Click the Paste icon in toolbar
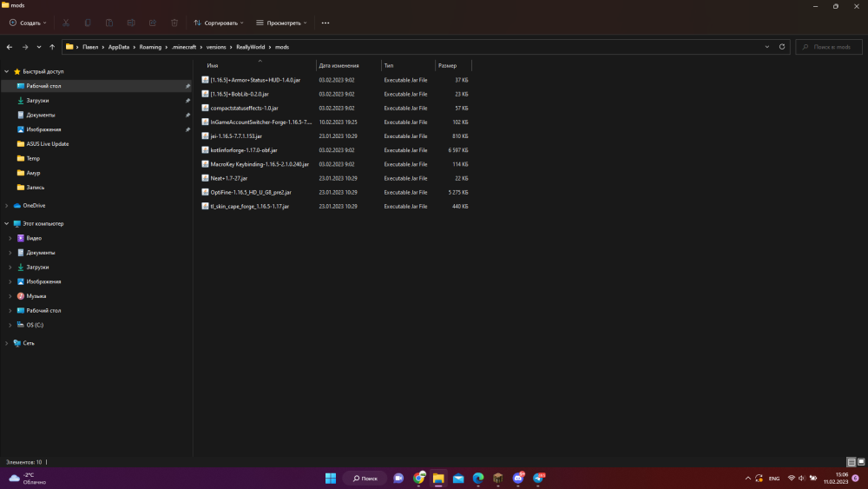Image resolution: width=868 pixels, height=489 pixels. [109, 23]
